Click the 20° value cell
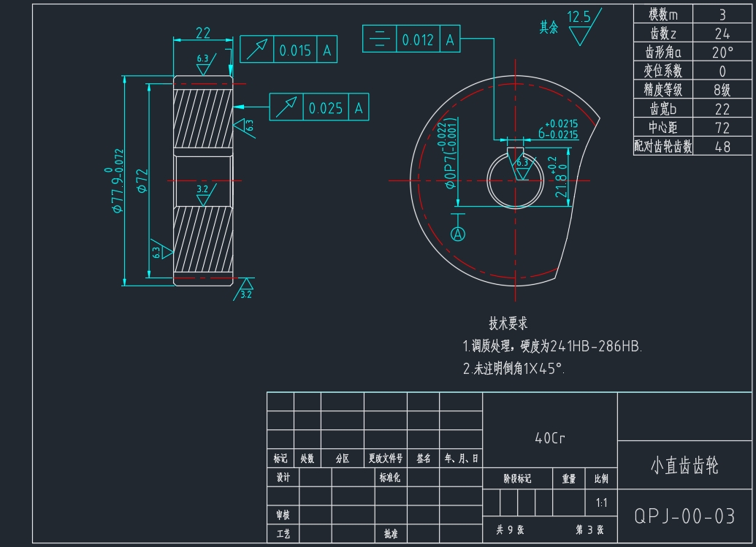This screenshot has width=756, height=547. tap(722, 52)
